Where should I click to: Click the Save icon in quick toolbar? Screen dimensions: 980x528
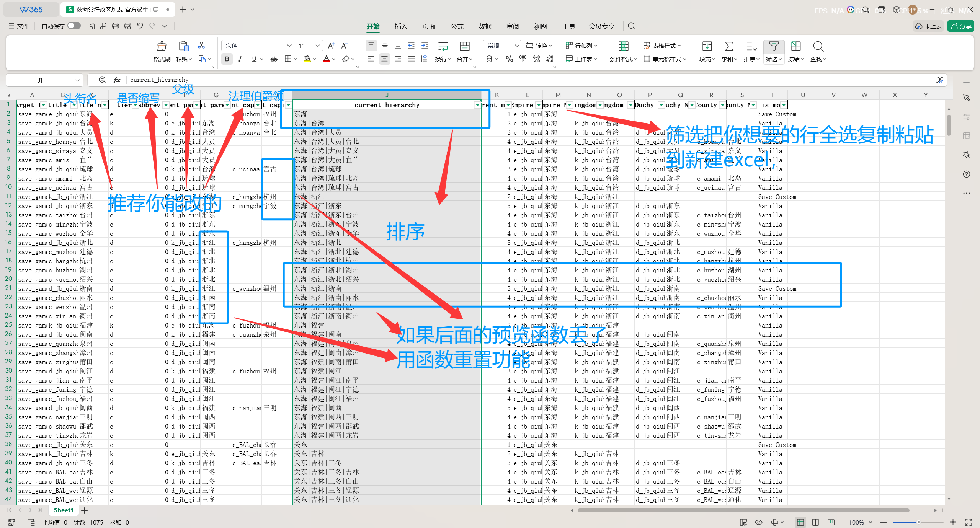tap(91, 26)
